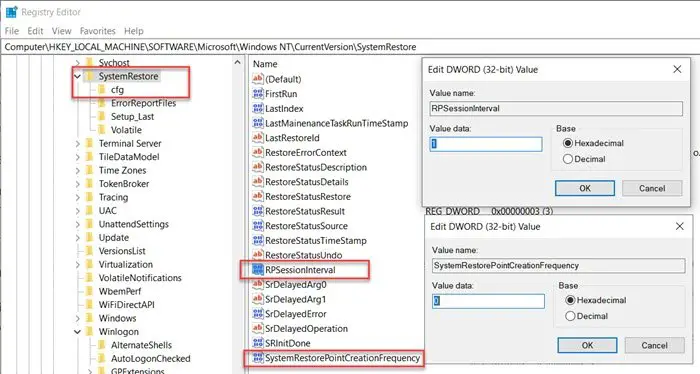700x374 pixels.
Task: Click the SystemRestorePointCreationFrequency value icon
Action: click(x=258, y=358)
